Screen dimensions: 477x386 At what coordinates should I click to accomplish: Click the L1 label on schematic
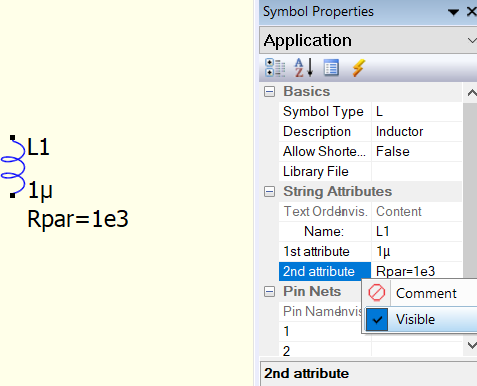[39, 147]
